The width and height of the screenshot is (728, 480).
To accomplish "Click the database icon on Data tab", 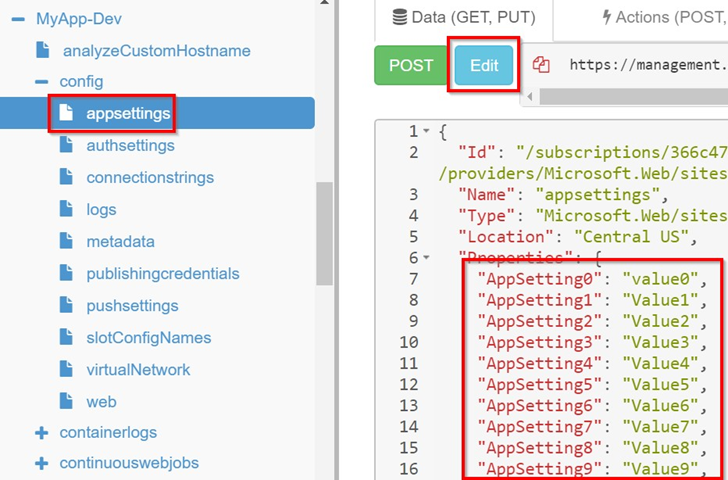I will [400, 17].
